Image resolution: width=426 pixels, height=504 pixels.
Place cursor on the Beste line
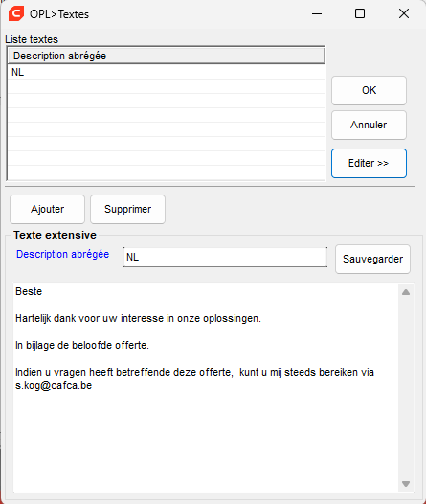pyautogui.click(x=29, y=291)
